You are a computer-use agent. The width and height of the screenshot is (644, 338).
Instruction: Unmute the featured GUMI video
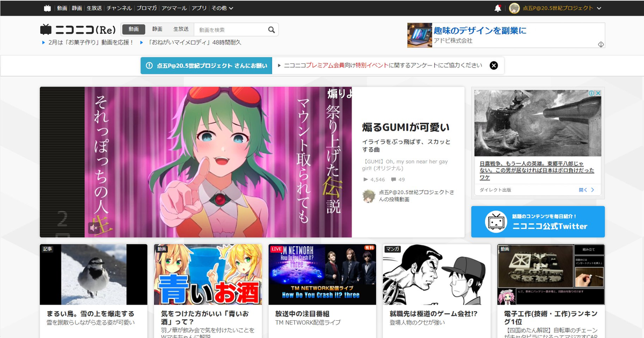(x=93, y=228)
